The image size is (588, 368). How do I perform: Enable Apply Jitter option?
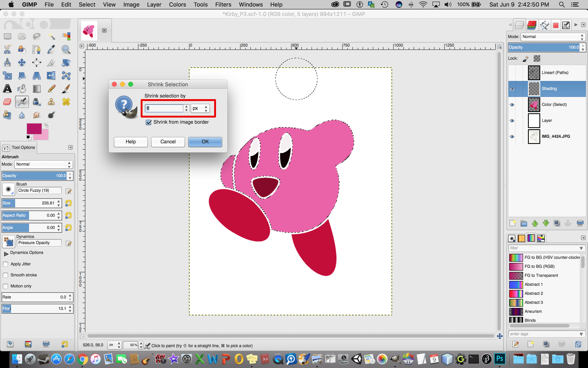(x=6, y=264)
